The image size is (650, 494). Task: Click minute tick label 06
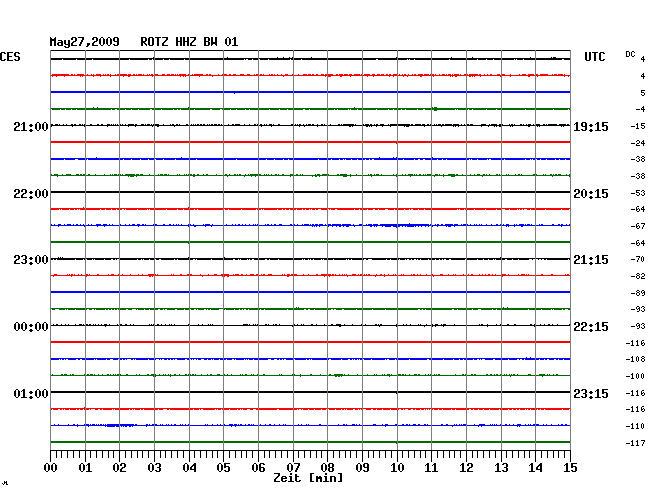click(x=258, y=468)
